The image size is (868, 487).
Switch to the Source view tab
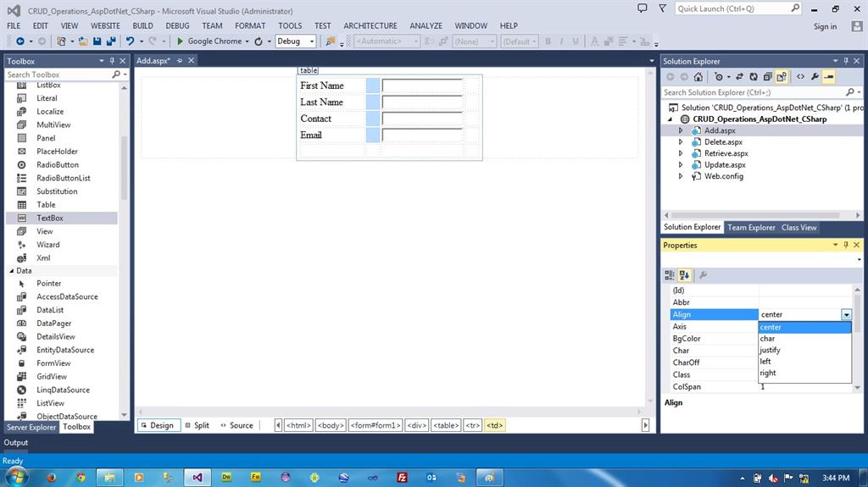[236, 425]
